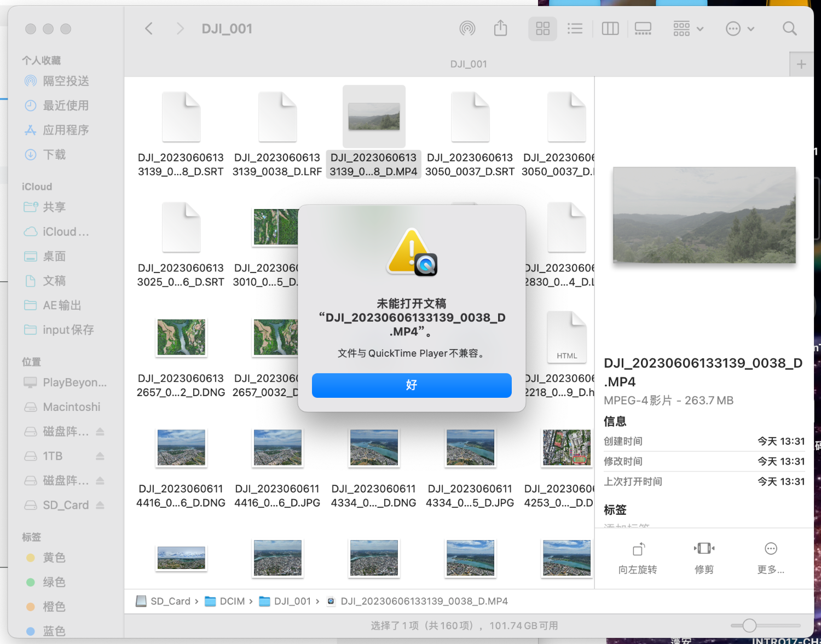Select DJI_20230606133139_0038_D.LRF file icon
This screenshot has width=821, height=644.
277,117
